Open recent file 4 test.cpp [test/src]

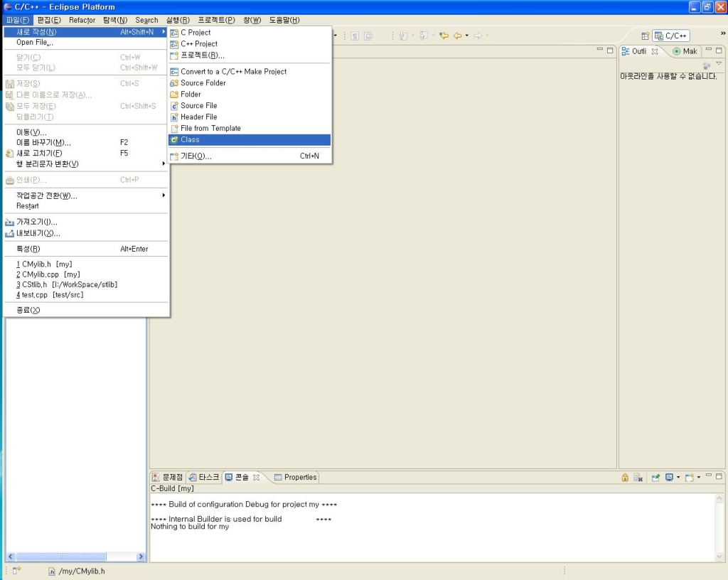tap(86, 295)
